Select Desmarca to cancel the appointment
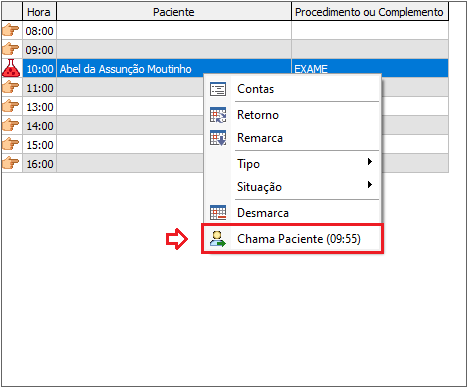The image size is (468, 388). (292, 213)
